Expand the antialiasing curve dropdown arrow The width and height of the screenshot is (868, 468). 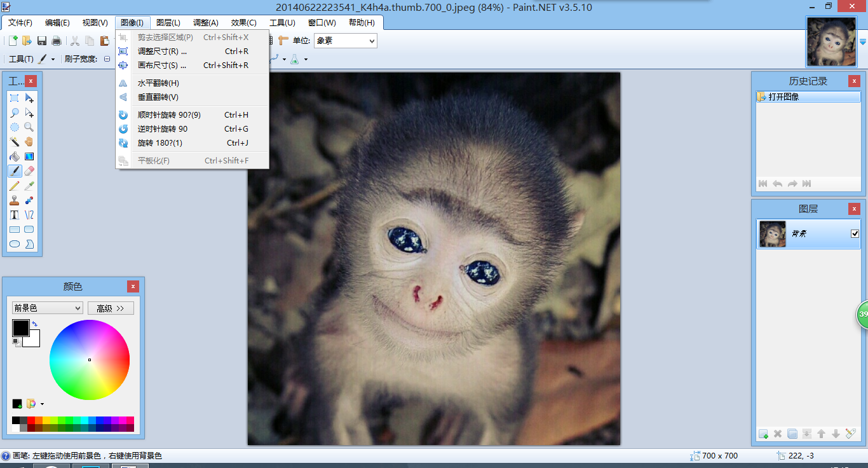tap(284, 59)
